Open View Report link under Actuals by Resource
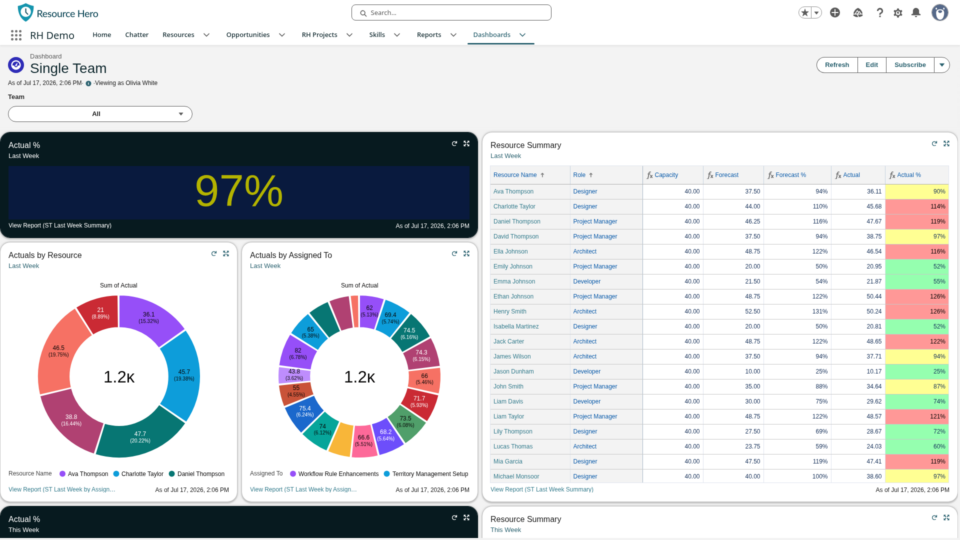Image resolution: width=960 pixels, height=540 pixels. point(61,490)
